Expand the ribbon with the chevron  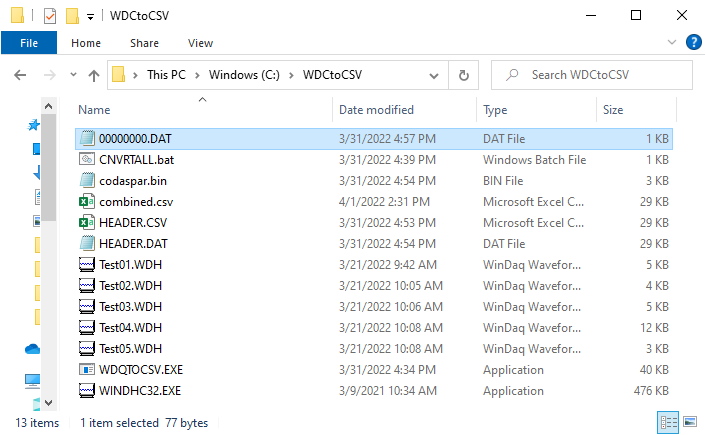tap(672, 42)
